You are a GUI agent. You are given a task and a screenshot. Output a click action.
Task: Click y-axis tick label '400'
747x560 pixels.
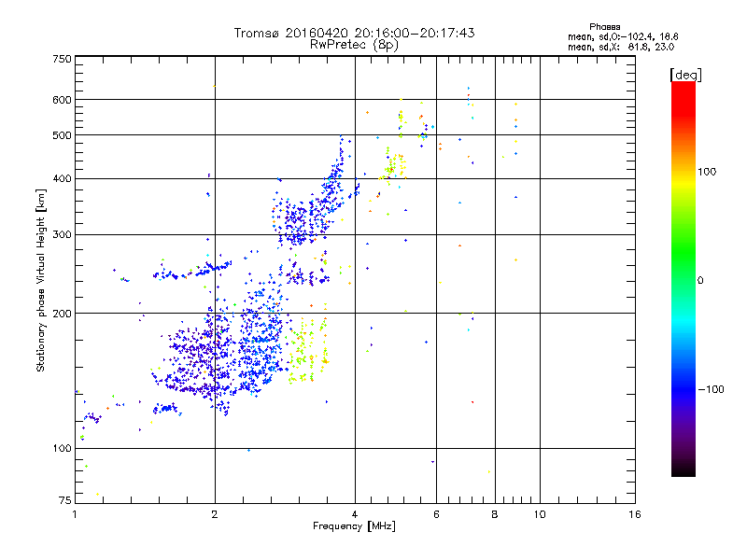point(62,178)
